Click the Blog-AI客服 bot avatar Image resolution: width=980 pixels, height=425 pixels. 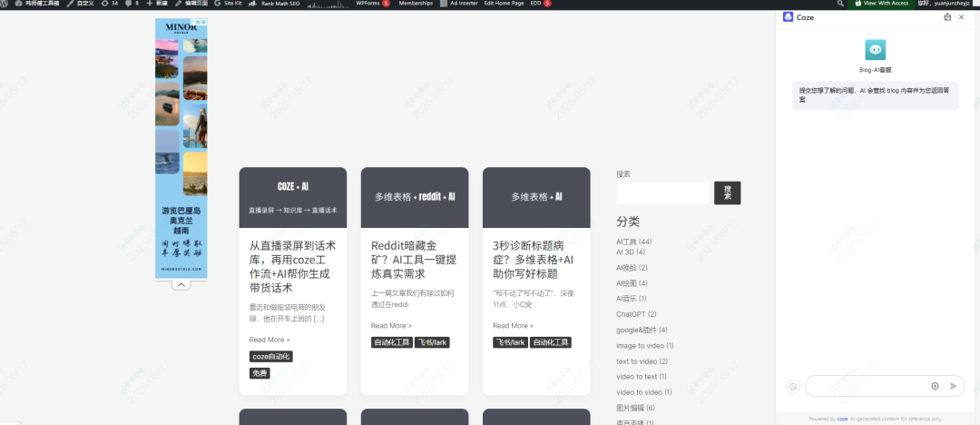(x=875, y=49)
